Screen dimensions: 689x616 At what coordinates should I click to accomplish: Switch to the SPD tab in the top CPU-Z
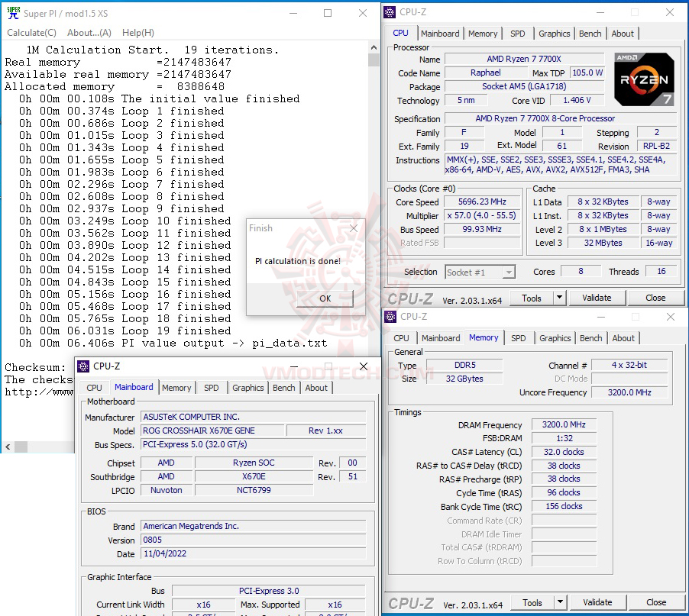pyautogui.click(x=518, y=33)
